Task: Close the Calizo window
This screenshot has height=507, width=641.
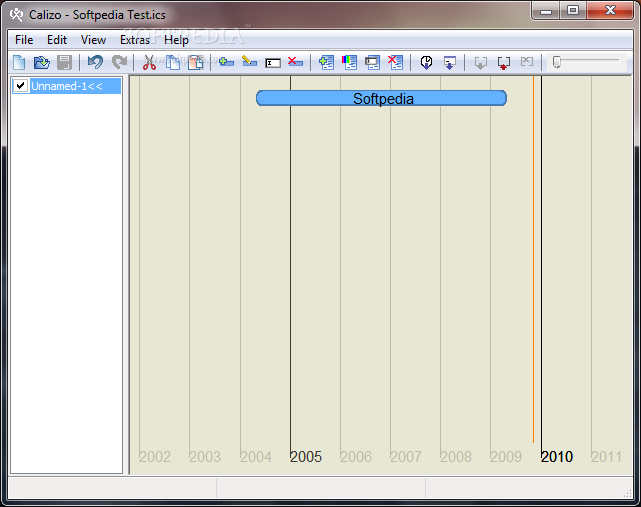Action: pyautogui.click(x=610, y=10)
